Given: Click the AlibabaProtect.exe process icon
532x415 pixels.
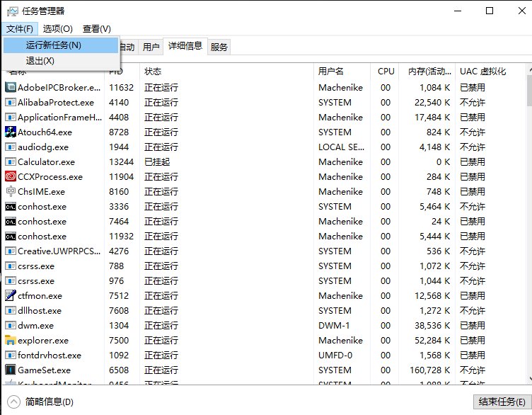Looking at the screenshot, I should click(x=11, y=102).
